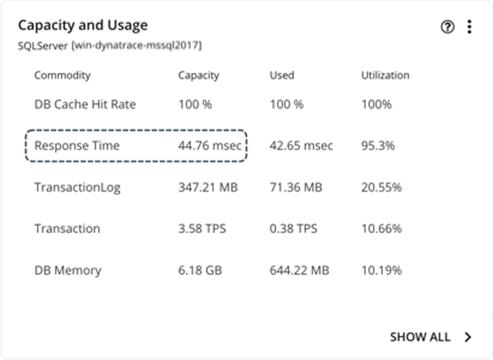Select the TransactionLog commodity name
Image resolution: width=493 pixels, height=360 pixels.
[x=77, y=187]
